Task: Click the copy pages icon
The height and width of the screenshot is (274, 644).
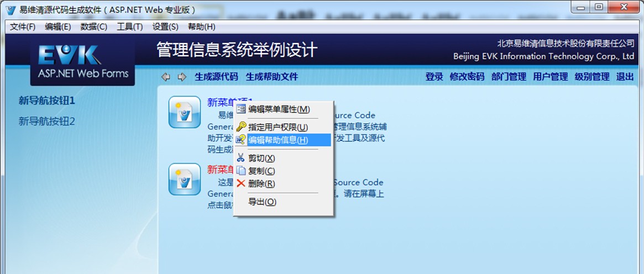Action: (241, 171)
